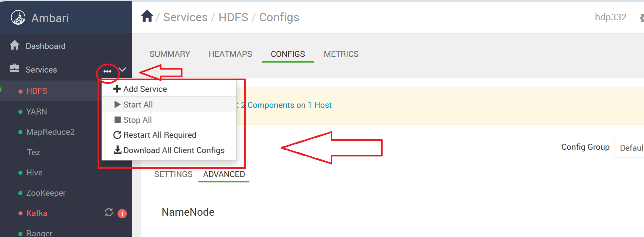The image size is (644, 237).
Task: Click the Ambari logo icon
Action: 18,18
